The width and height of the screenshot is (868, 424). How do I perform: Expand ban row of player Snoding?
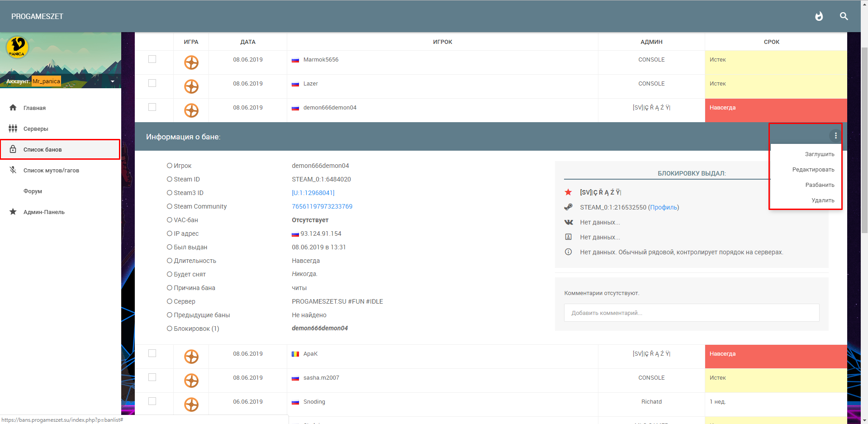tap(491, 405)
